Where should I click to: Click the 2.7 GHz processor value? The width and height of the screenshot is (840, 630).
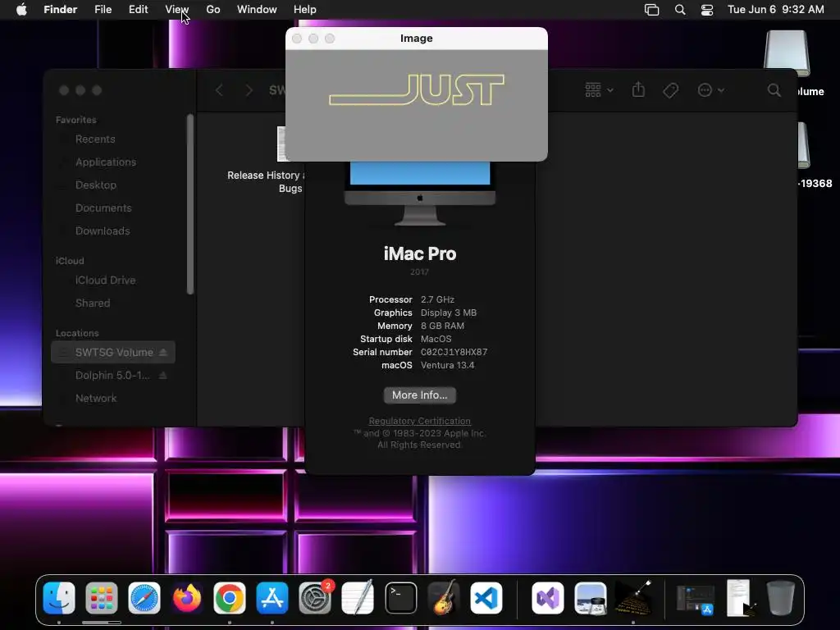click(437, 299)
